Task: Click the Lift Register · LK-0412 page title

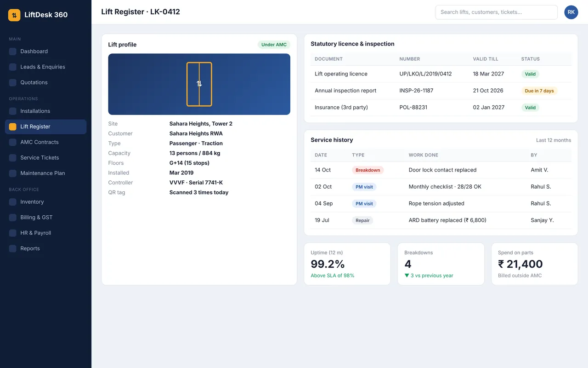Action: pos(141,12)
